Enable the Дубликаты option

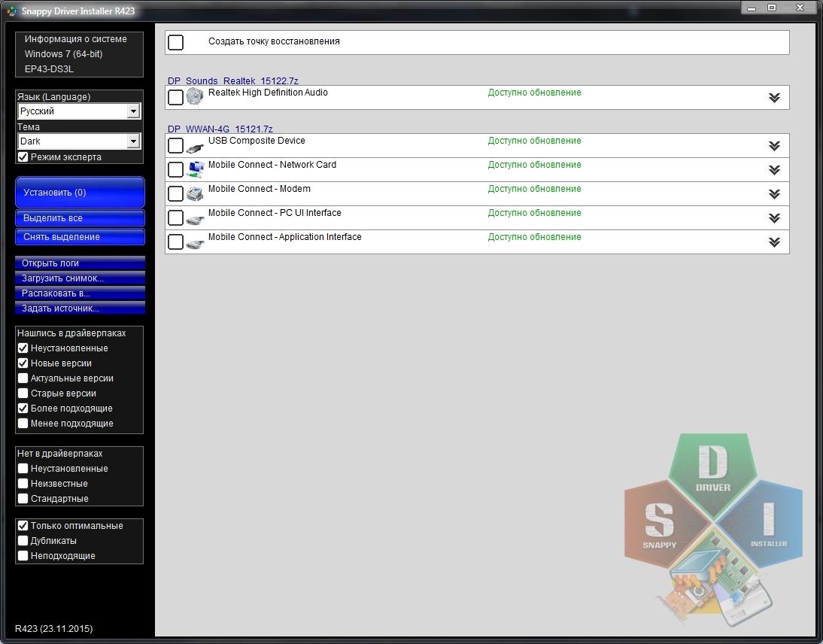tap(23, 541)
